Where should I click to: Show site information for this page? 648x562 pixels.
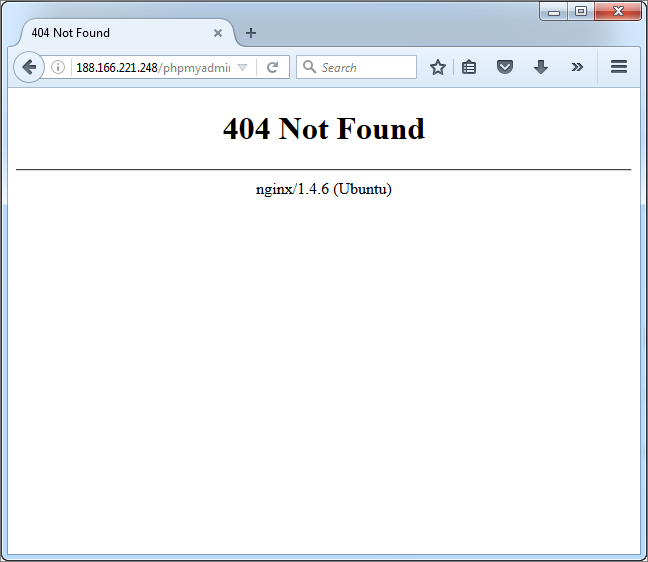(x=58, y=67)
